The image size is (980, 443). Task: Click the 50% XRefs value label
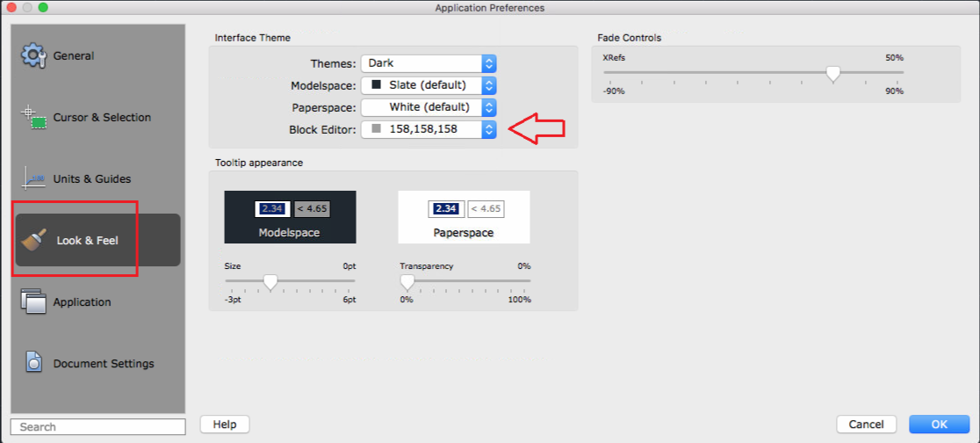pyautogui.click(x=894, y=57)
